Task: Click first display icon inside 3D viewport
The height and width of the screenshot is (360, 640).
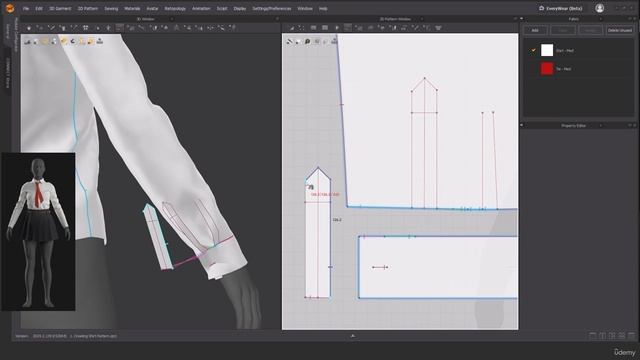Action: click(27, 41)
